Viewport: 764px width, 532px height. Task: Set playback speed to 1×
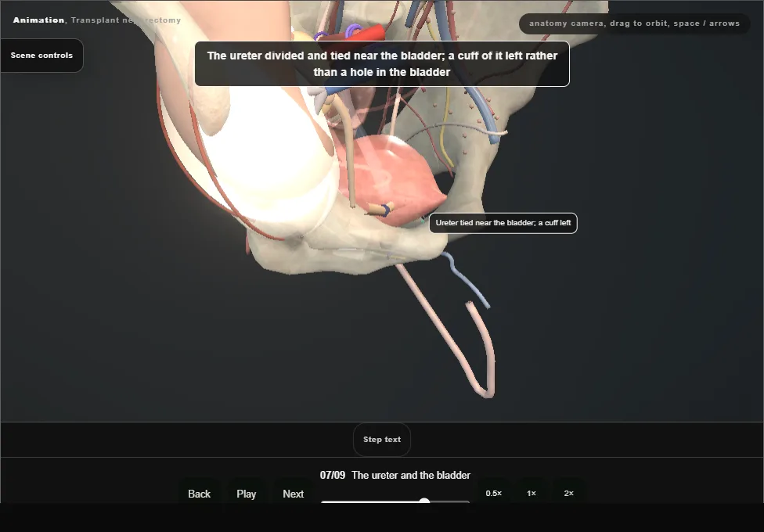click(x=532, y=493)
